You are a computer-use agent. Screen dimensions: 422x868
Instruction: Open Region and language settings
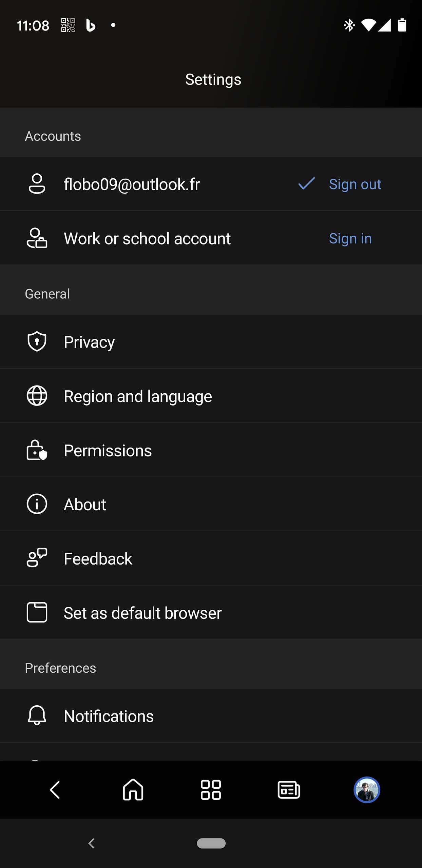tap(211, 396)
